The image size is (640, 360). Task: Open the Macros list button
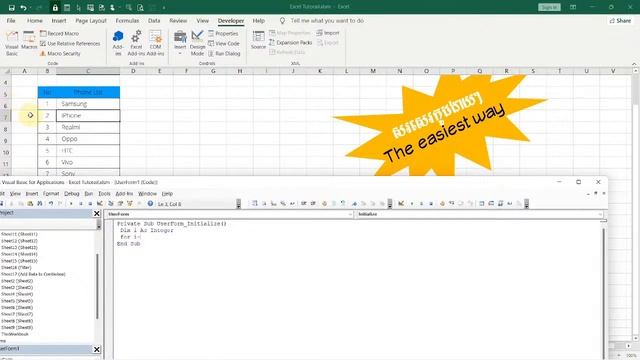click(x=29, y=41)
